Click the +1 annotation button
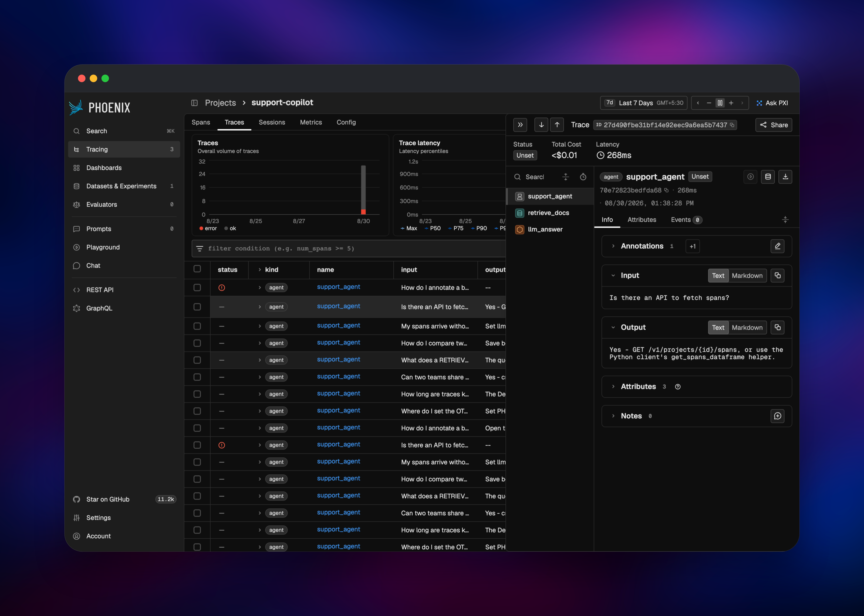 pos(693,246)
